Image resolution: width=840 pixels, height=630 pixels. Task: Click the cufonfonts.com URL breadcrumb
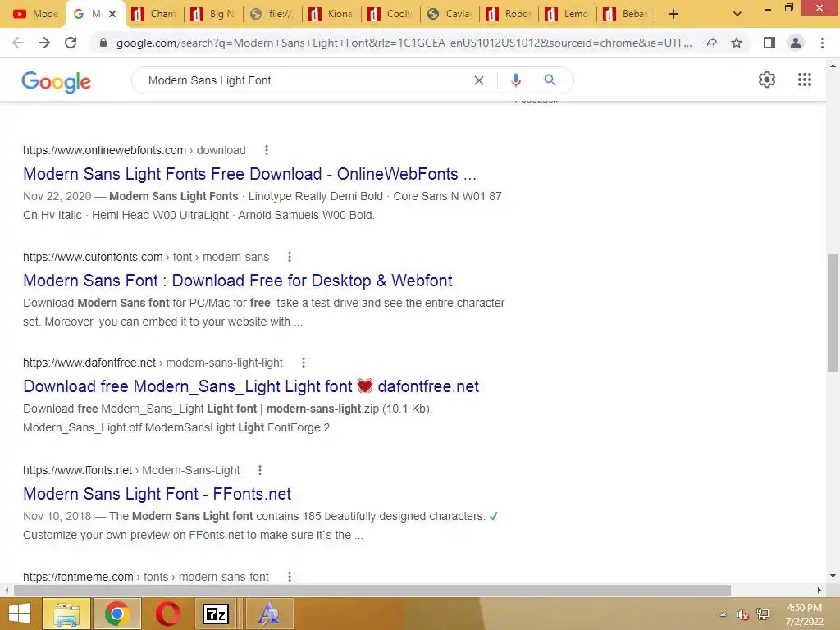[x=146, y=257]
